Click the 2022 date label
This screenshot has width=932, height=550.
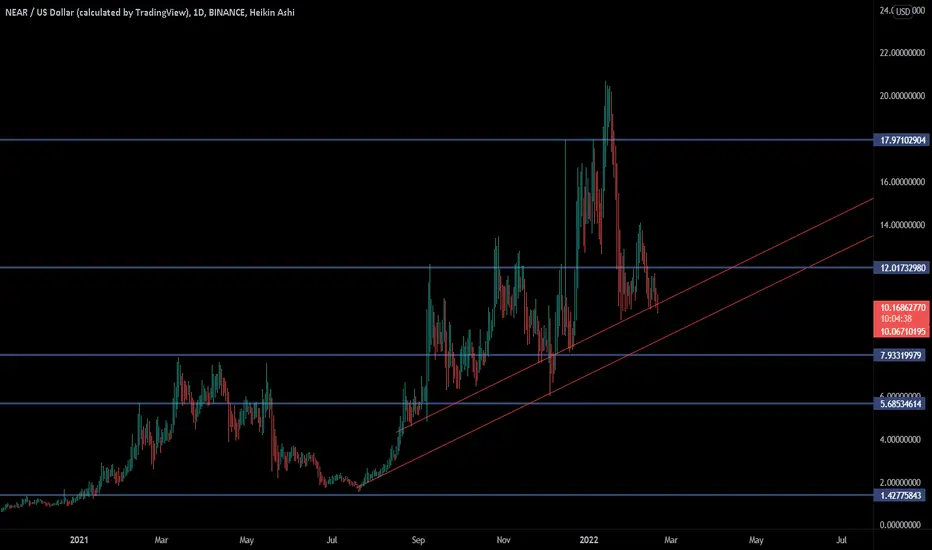589,540
